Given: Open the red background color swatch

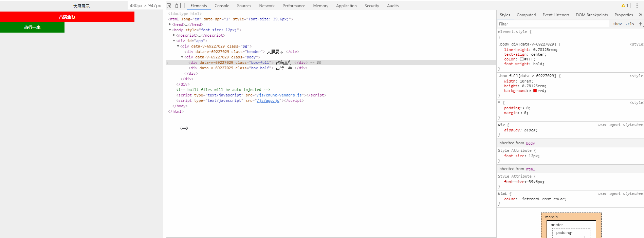Looking at the screenshot, I should pyautogui.click(x=535, y=91).
